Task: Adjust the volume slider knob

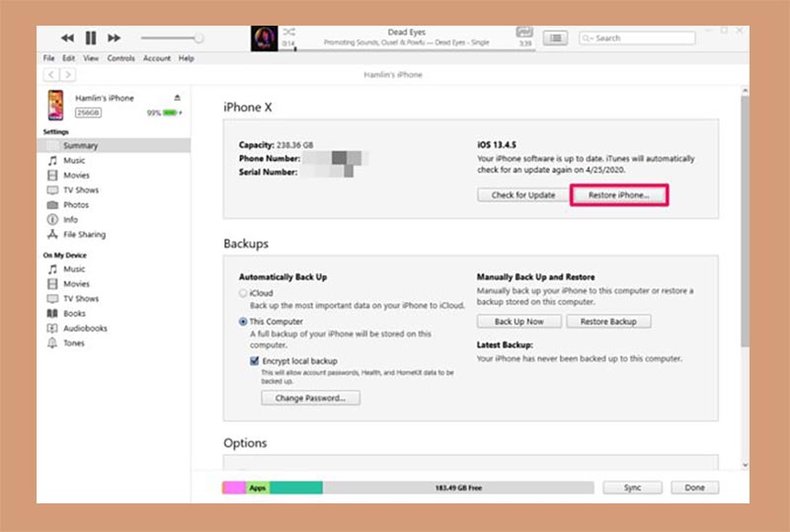Action: (x=199, y=38)
